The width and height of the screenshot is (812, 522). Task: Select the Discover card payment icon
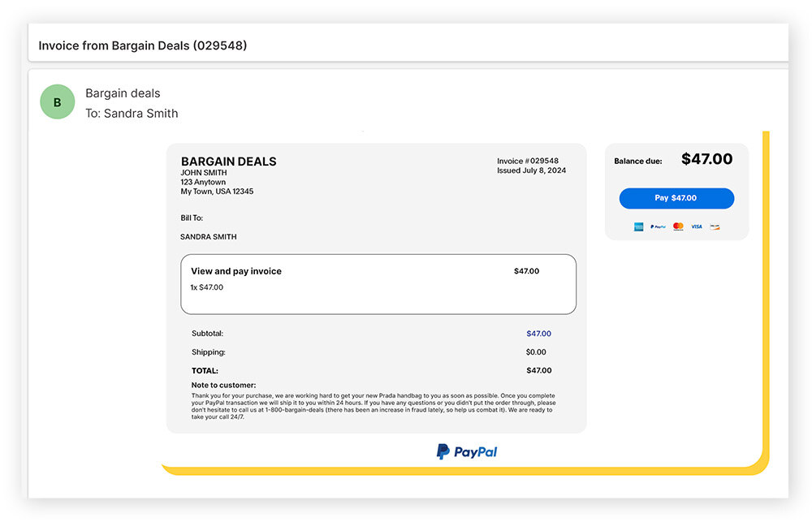(x=715, y=226)
